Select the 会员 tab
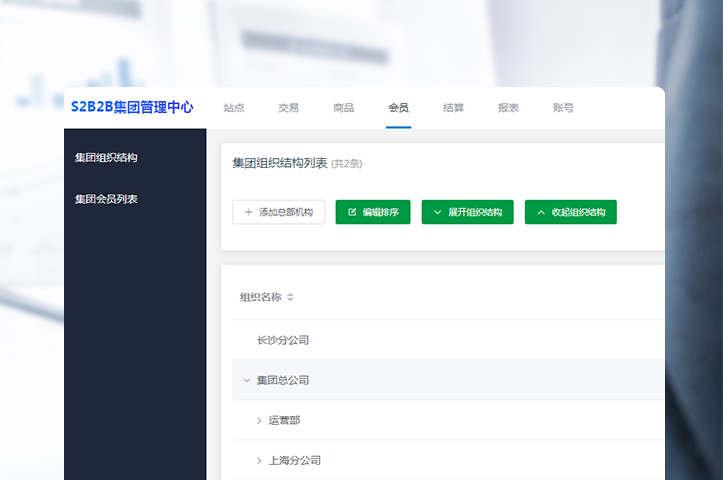Viewport: 723px width, 480px height. click(398, 108)
